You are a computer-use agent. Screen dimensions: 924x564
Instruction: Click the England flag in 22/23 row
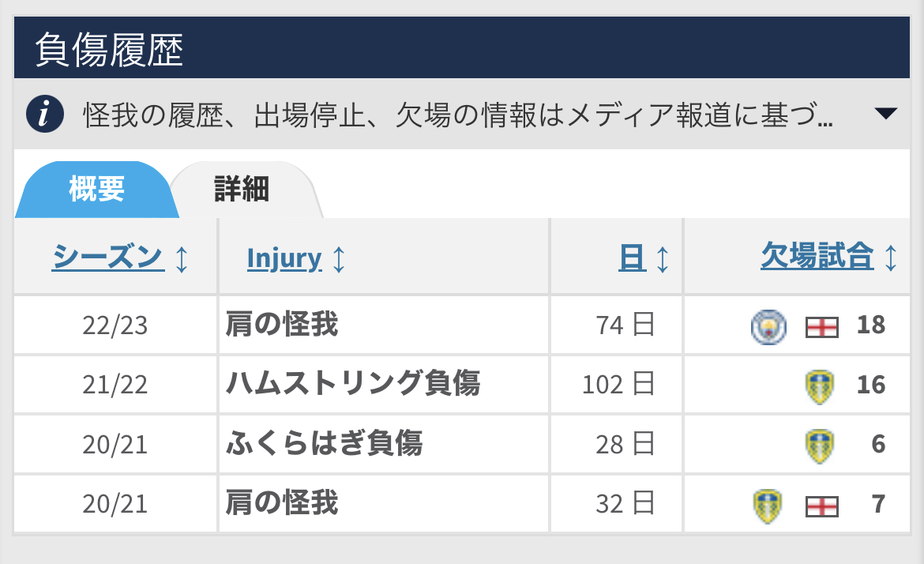click(x=821, y=326)
